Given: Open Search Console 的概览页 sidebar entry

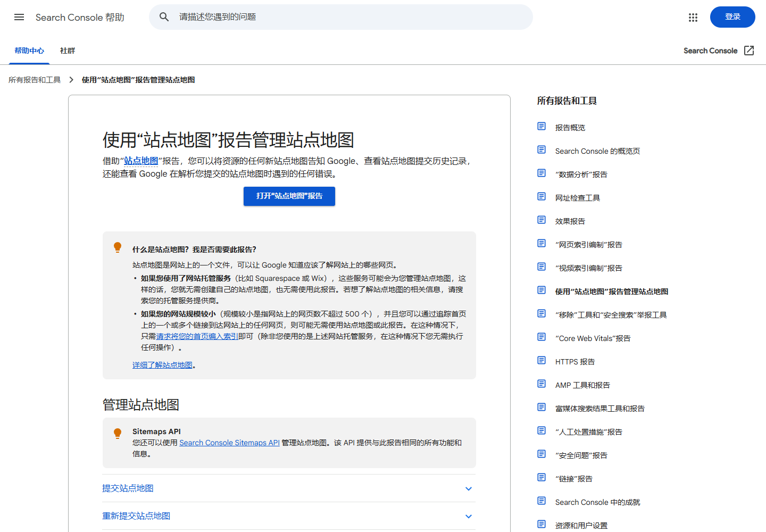Looking at the screenshot, I should click(x=597, y=151).
